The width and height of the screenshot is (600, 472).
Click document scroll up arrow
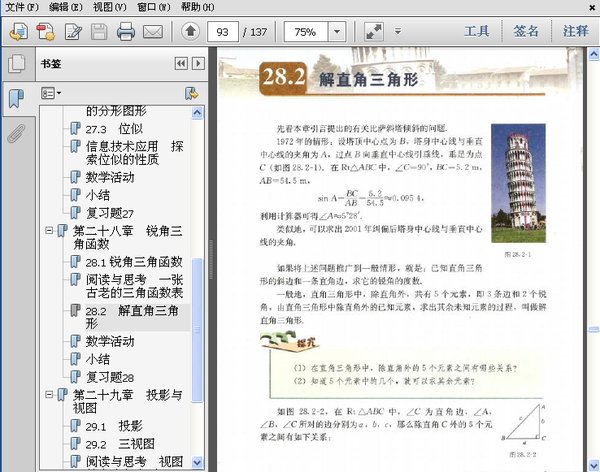click(x=594, y=54)
